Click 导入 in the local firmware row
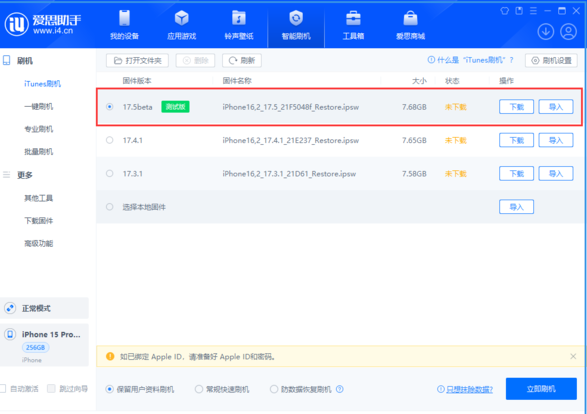 point(516,207)
